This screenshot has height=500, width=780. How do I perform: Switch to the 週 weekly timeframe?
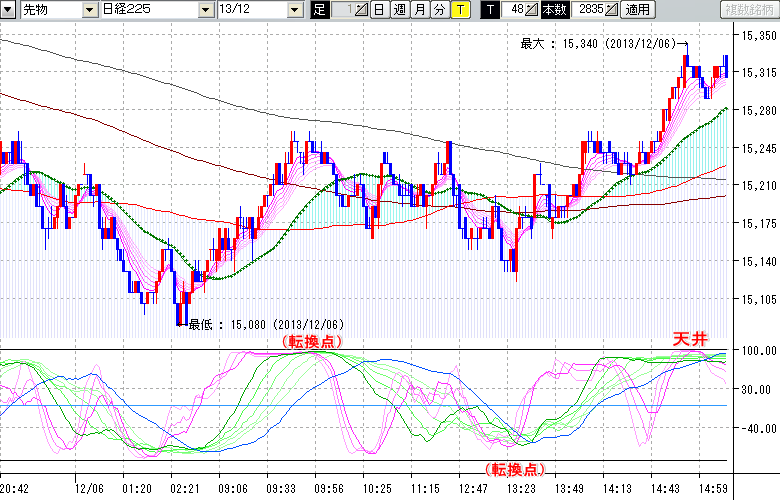399,10
